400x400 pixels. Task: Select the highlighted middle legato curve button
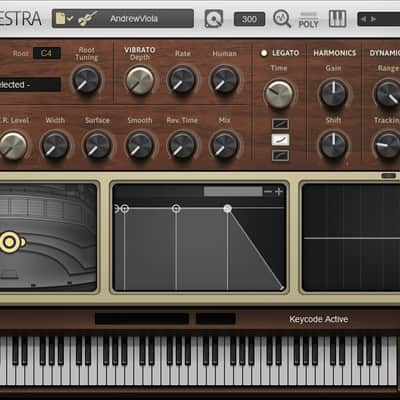click(280, 140)
